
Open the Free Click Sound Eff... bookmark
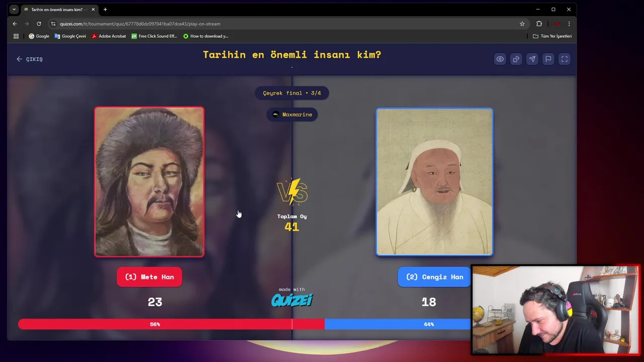pos(154,36)
